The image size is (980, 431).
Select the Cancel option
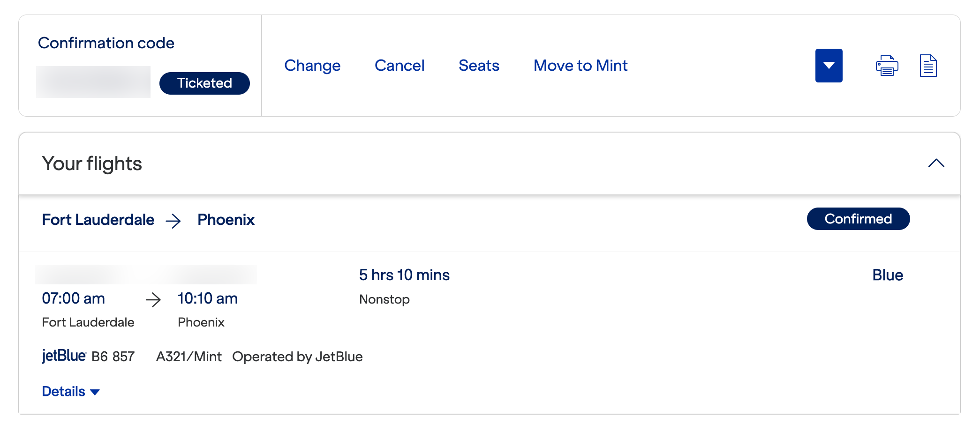[400, 66]
